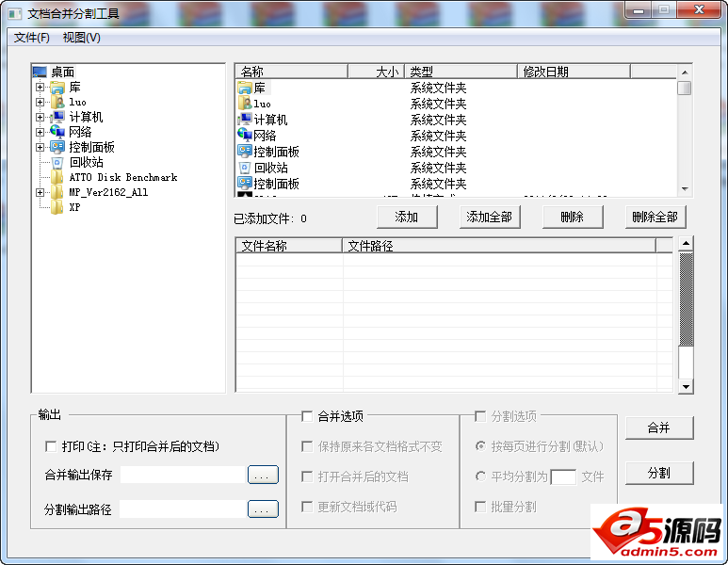This screenshot has height=565, width=728.
Task: Click the 分割输出路径 input field
Action: click(x=183, y=508)
